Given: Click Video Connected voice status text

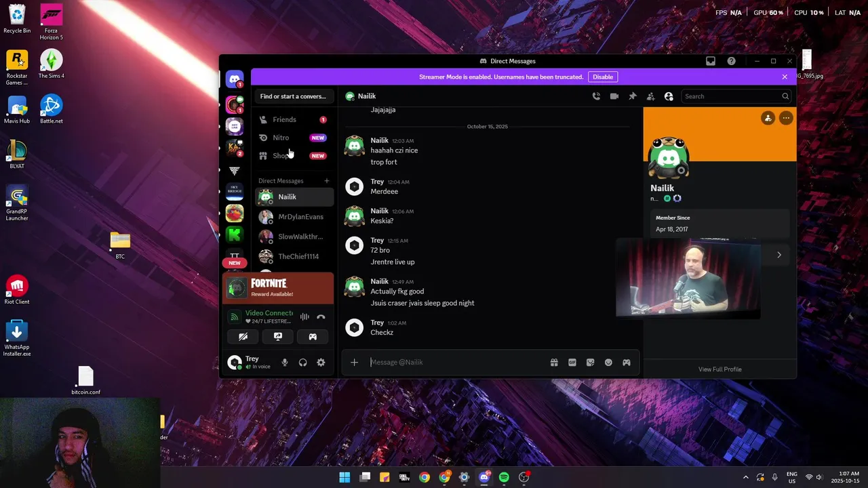Looking at the screenshot, I should click(x=269, y=313).
